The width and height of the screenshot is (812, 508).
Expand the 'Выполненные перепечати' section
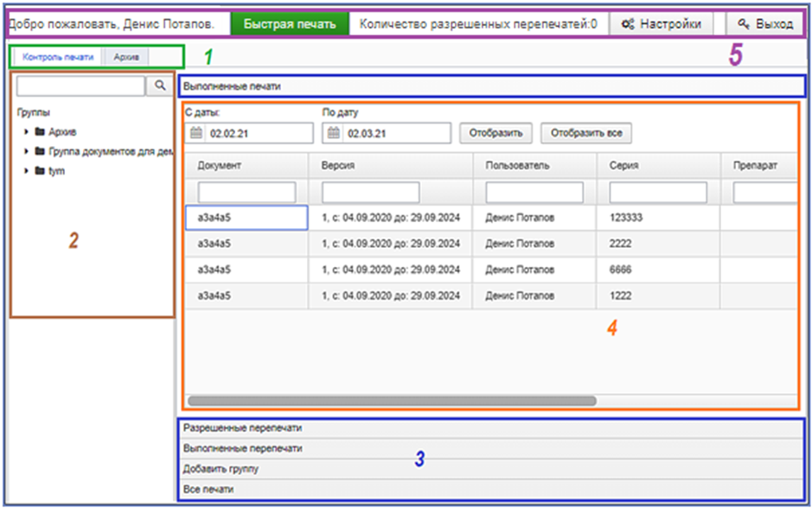point(491,448)
